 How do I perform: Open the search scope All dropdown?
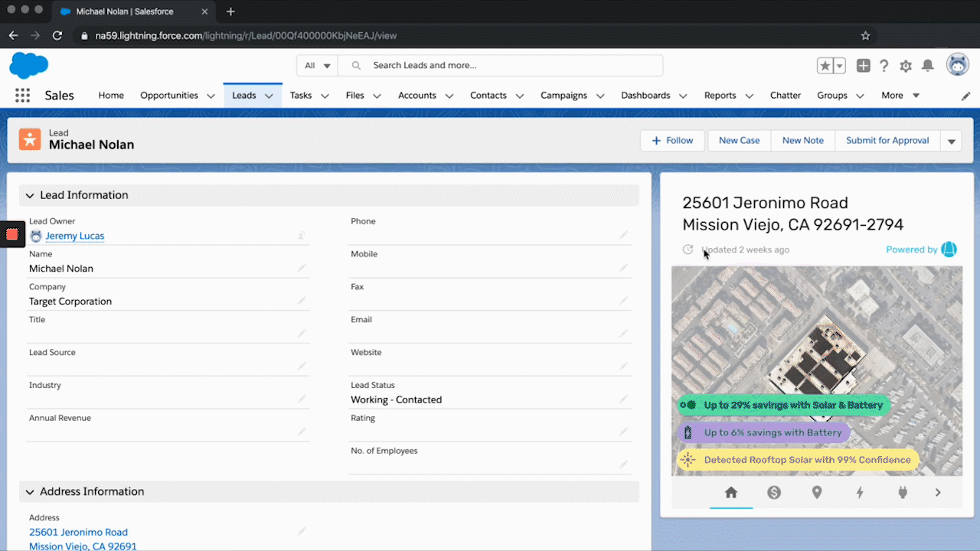pyautogui.click(x=318, y=66)
